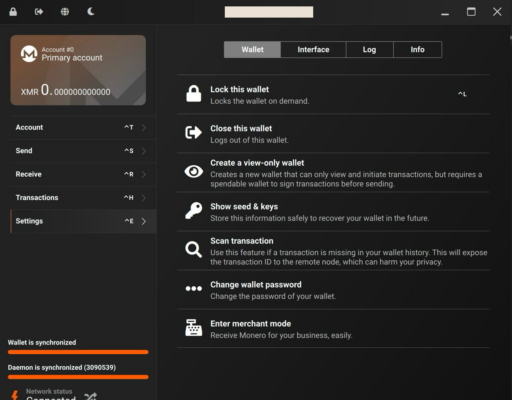Click the 'Logs out of this wallet.' description

249,140
